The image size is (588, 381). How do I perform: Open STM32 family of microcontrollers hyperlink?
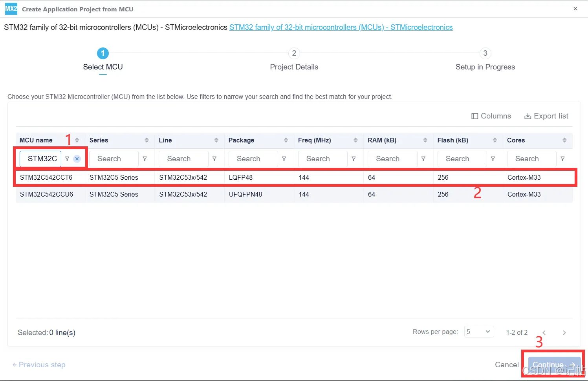[341, 27]
